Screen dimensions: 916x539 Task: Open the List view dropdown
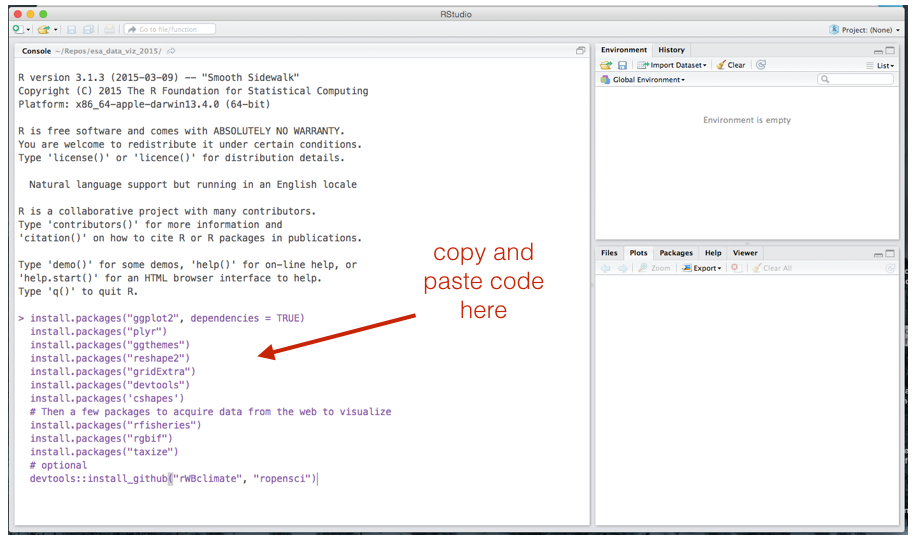pyautogui.click(x=880, y=65)
